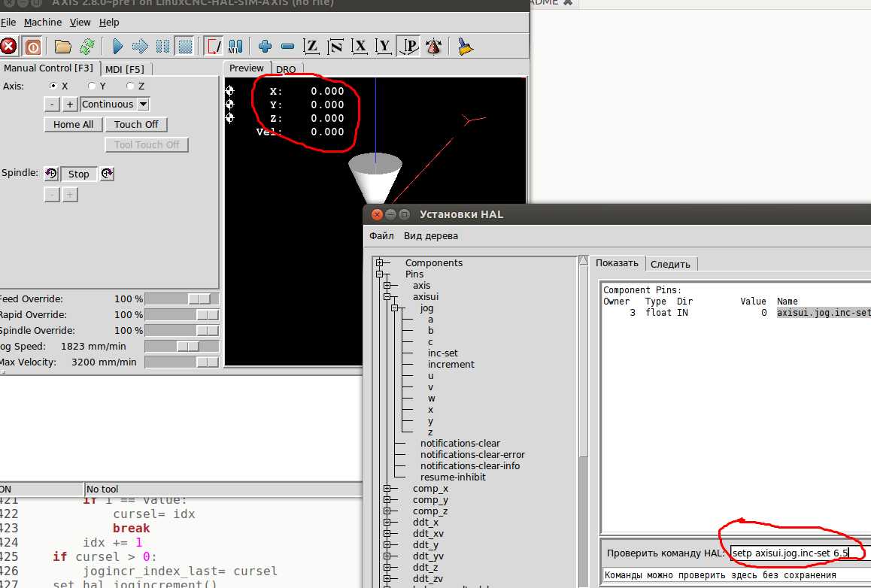Select X axis radio button

(53, 86)
